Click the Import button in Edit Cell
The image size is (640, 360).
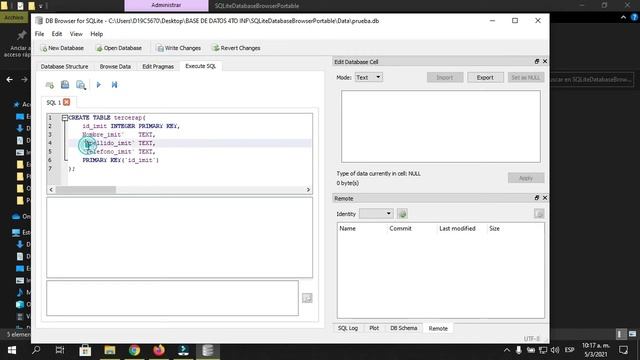[444, 77]
